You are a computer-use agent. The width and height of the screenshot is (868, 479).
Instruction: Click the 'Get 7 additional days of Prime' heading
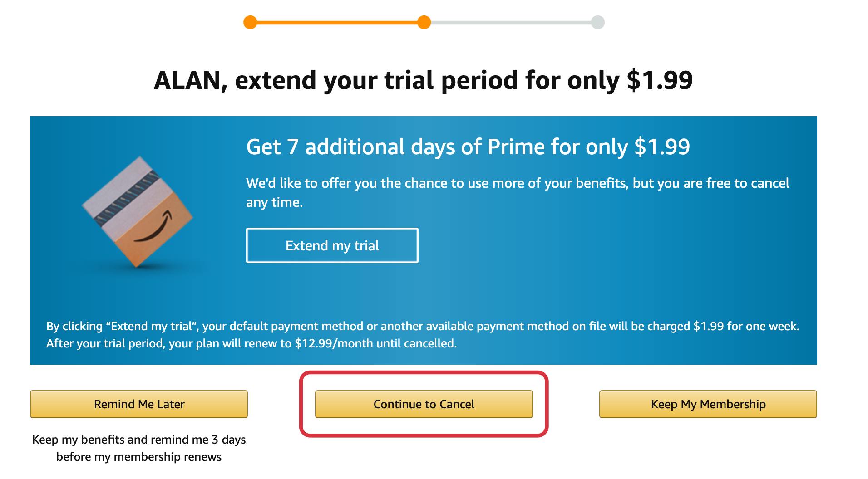(468, 147)
